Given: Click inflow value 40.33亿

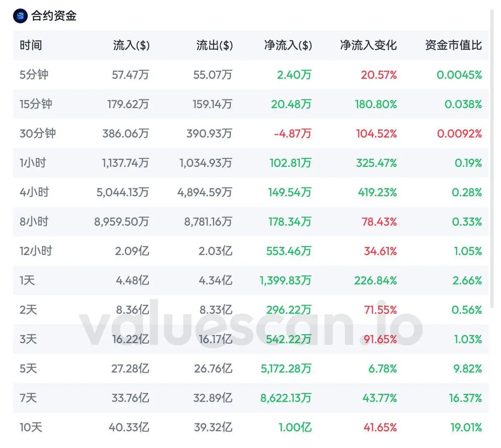Looking at the screenshot, I should [x=129, y=427].
